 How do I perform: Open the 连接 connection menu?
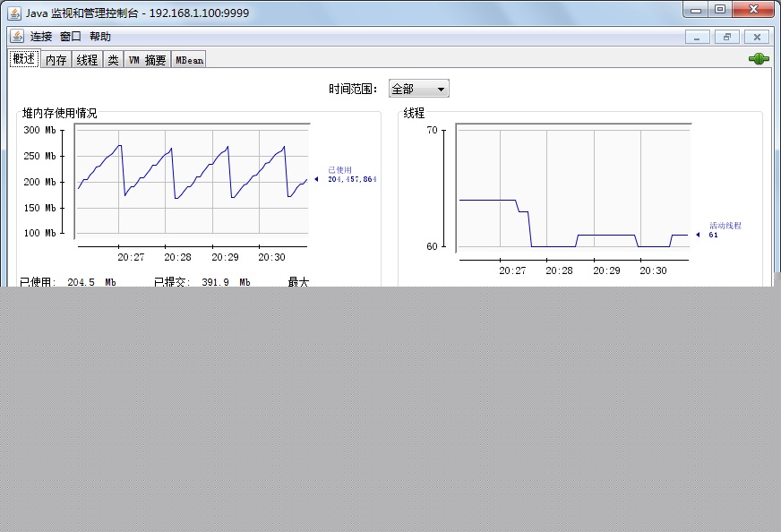click(41, 37)
